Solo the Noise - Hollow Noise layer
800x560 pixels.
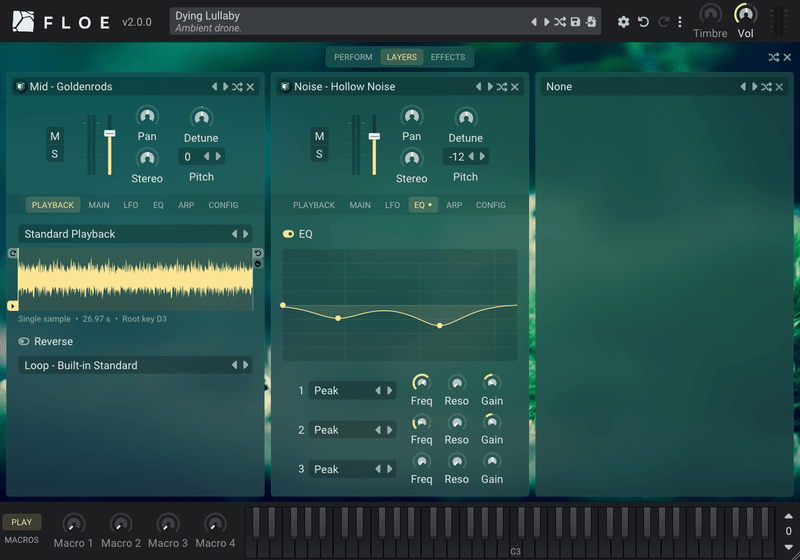tap(319, 154)
